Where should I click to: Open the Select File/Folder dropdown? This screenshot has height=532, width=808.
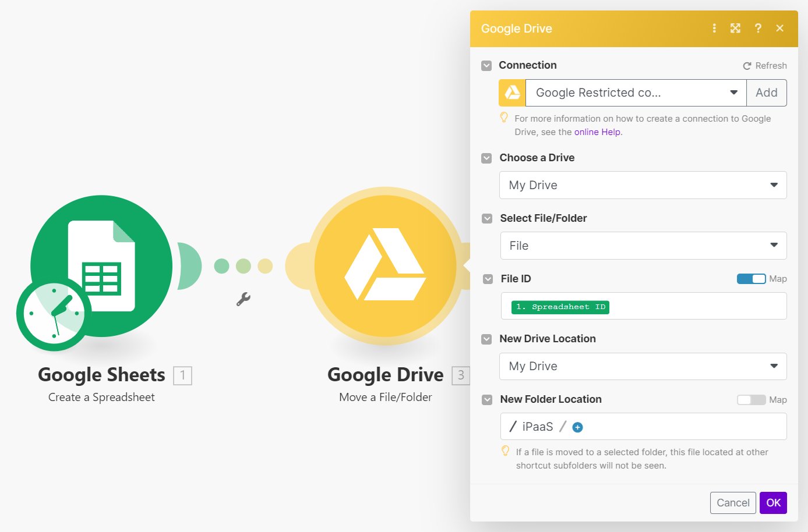click(643, 246)
